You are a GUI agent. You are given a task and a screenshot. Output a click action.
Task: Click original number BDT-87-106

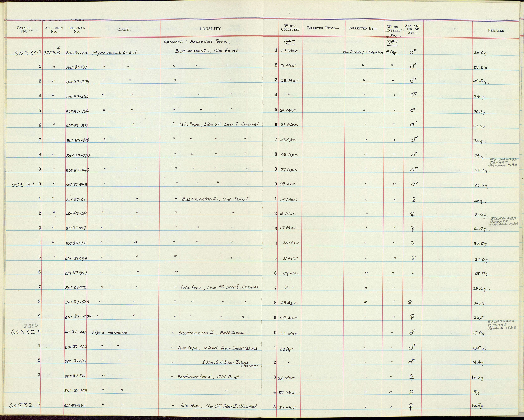[x=77, y=53]
